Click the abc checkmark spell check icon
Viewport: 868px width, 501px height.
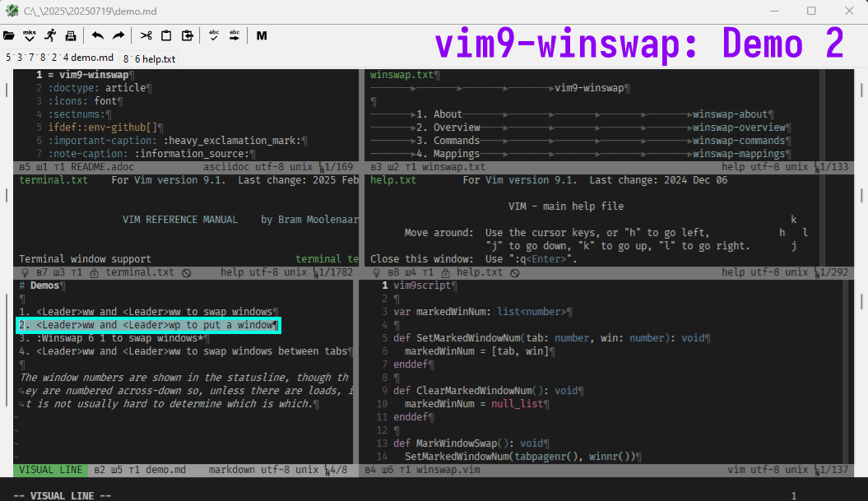coord(214,36)
